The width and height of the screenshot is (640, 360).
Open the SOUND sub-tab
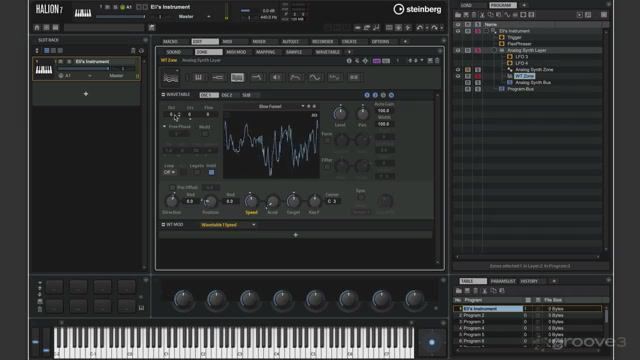pos(173,52)
